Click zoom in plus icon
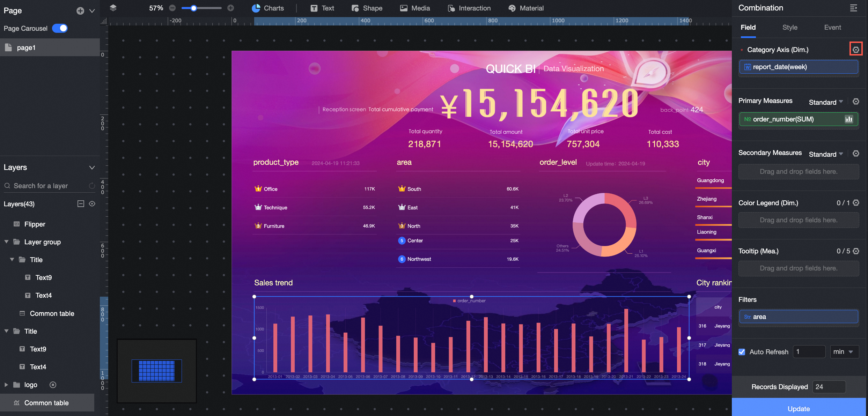 230,8
